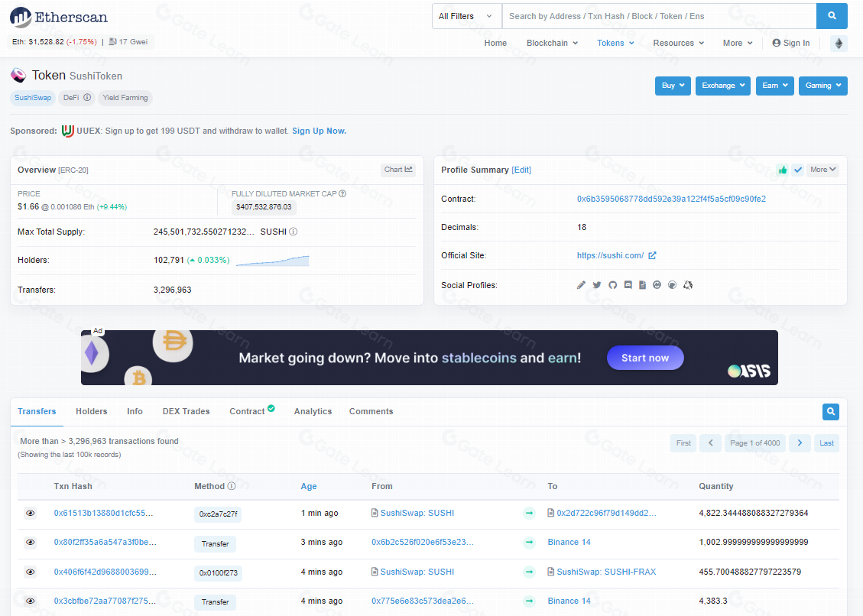The height and width of the screenshot is (616, 863).
Task: Toggle eye icon for transaction 0x80f2ff35a6a547a3f0be
Action: click(31, 543)
